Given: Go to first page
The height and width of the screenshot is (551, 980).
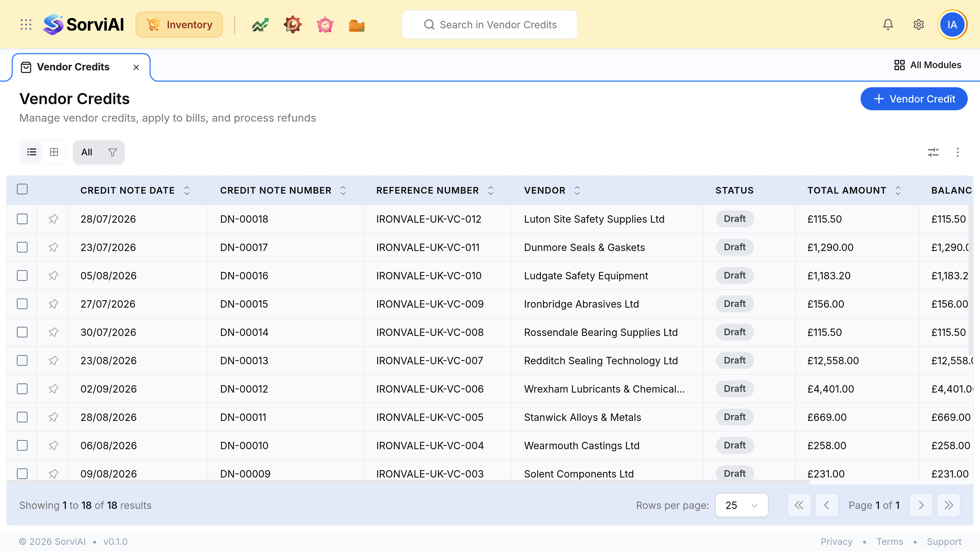Looking at the screenshot, I should tap(799, 505).
